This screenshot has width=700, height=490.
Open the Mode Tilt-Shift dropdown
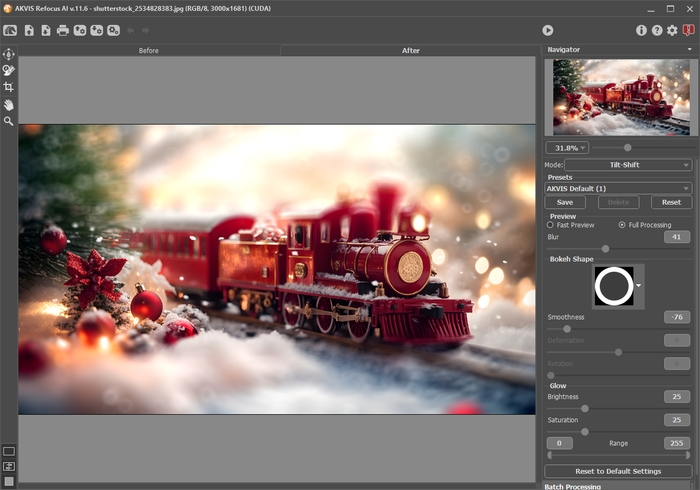point(628,165)
